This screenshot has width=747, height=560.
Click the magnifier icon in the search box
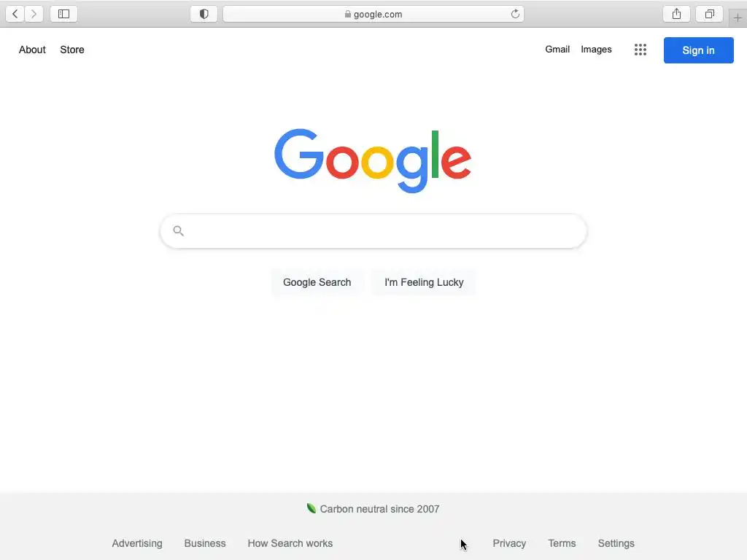(178, 231)
